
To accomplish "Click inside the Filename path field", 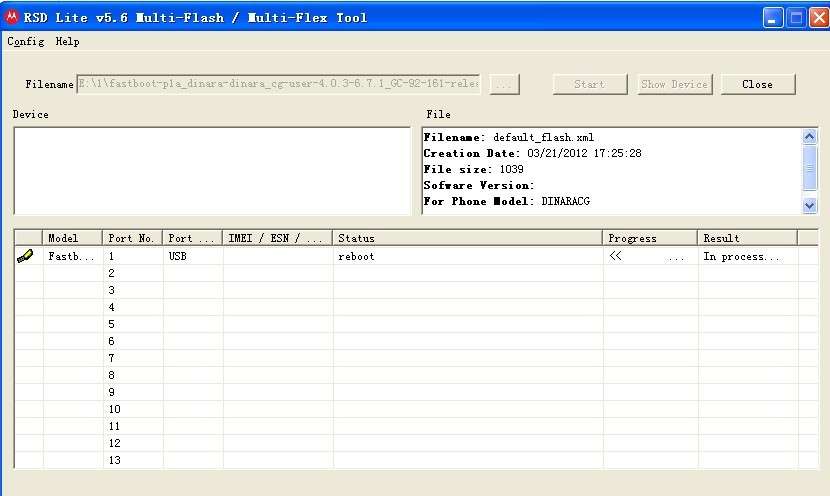I will pos(279,84).
